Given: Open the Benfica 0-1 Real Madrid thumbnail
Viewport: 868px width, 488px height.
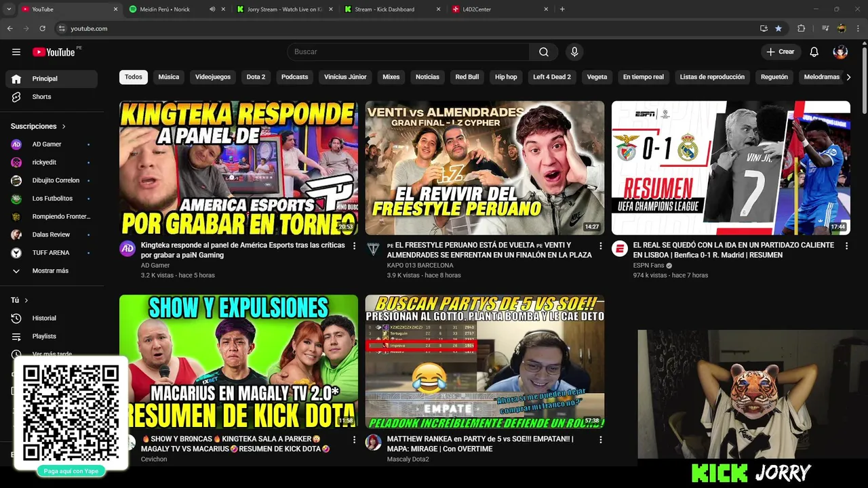Looking at the screenshot, I should tap(731, 168).
